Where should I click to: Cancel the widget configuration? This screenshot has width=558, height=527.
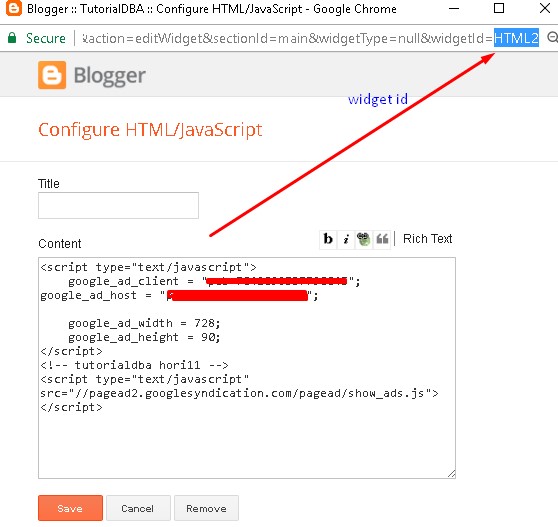(x=138, y=508)
